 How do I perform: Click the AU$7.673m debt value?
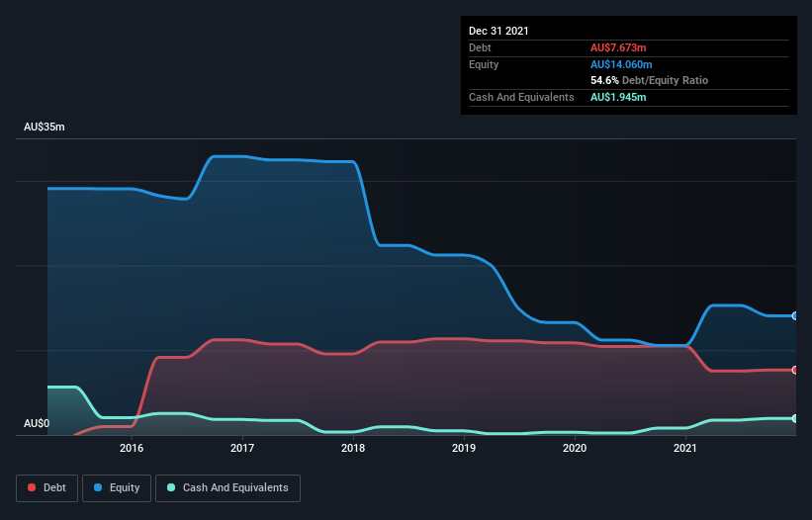click(618, 47)
